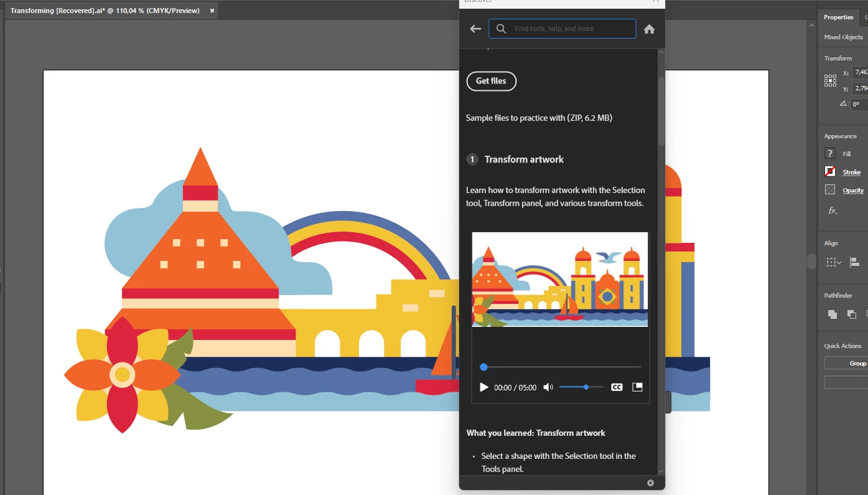The image size is (868, 495).
Task: Click the 'Transform artwork' section heading
Action: click(524, 159)
